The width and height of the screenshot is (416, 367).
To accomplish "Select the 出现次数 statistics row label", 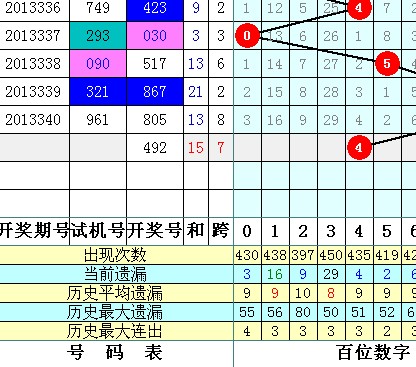I will click(x=116, y=255).
